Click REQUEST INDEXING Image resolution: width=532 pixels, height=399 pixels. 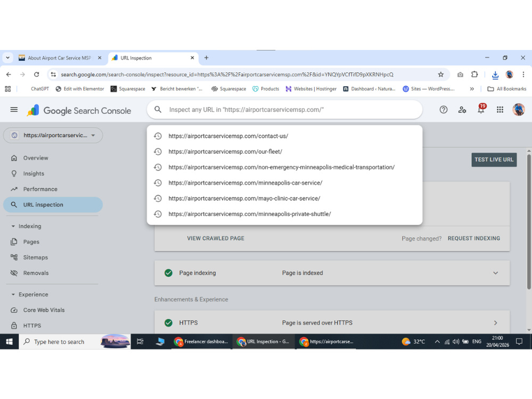click(473, 238)
